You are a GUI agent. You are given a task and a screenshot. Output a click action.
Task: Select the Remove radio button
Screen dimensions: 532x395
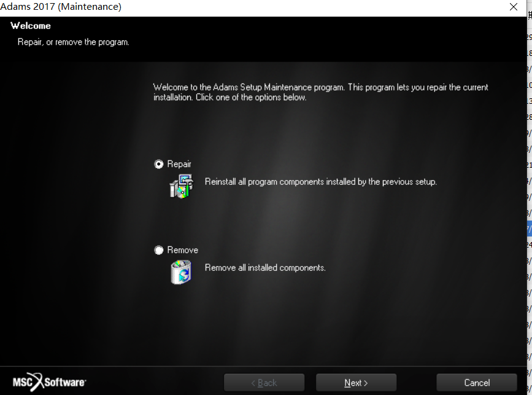pyautogui.click(x=159, y=250)
